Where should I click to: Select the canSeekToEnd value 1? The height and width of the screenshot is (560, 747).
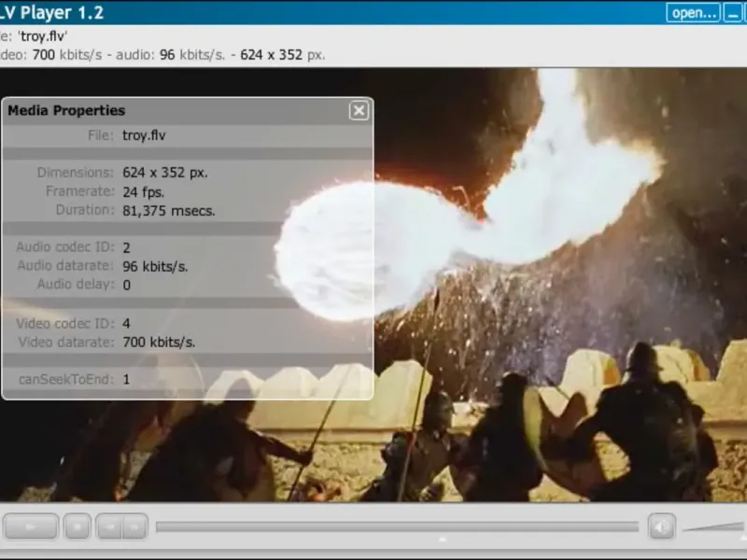[126, 380]
